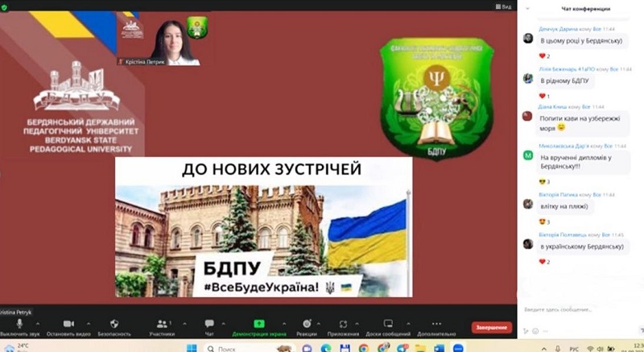Click sender name Демчук Дарина
This screenshot has width=644, height=352.
558,29
